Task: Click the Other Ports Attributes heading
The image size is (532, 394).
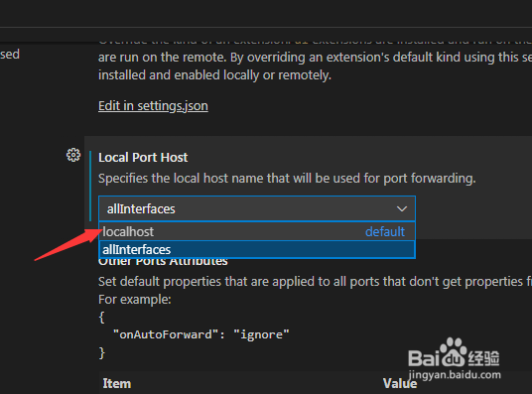Action: 163,262
